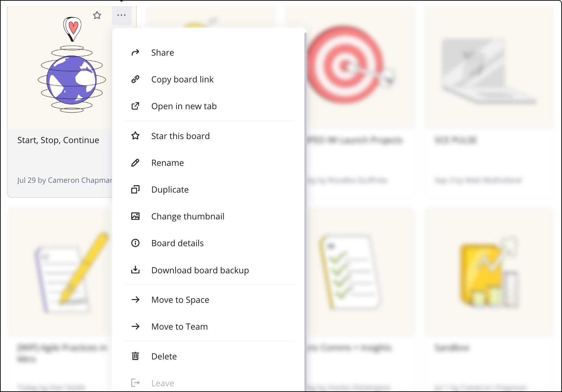Click the Share arrow icon
The height and width of the screenshot is (392, 562).
pos(135,53)
